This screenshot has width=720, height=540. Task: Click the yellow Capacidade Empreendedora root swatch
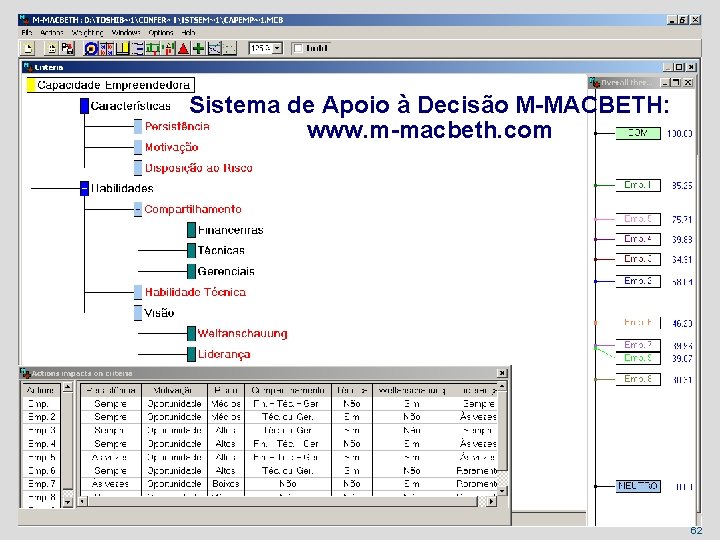pos(31,85)
